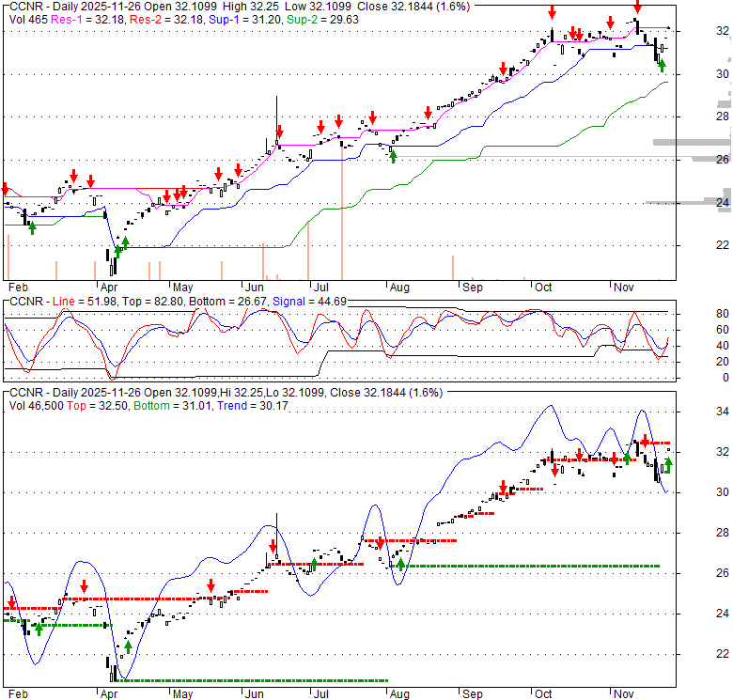Select the red down arrow in September, bottom chart
733x700 pixels.
click(x=504, y=489)
